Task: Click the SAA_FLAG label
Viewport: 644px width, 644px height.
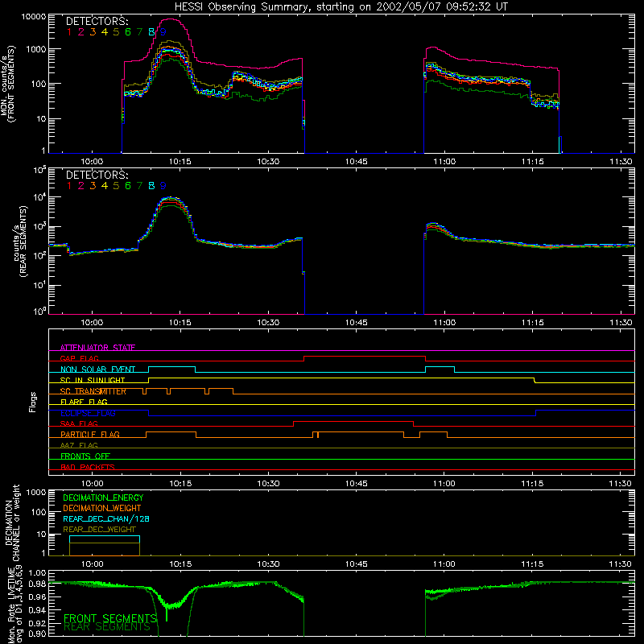Action: click(79, 423)
